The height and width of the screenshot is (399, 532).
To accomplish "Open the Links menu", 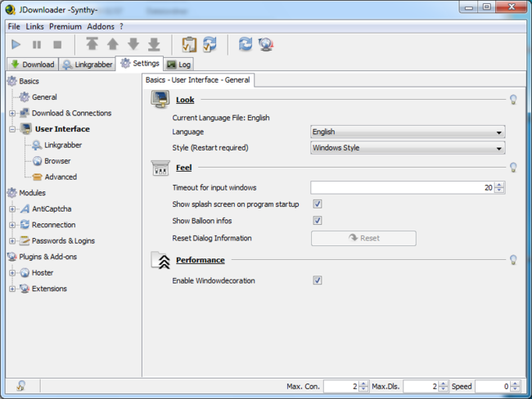I will point(34,26).
